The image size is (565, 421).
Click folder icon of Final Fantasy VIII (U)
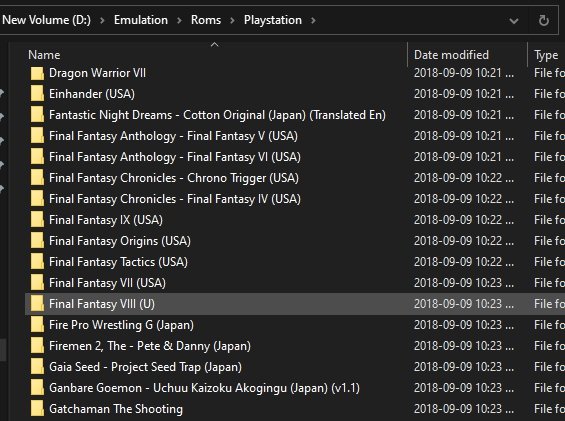pos(37,304)
